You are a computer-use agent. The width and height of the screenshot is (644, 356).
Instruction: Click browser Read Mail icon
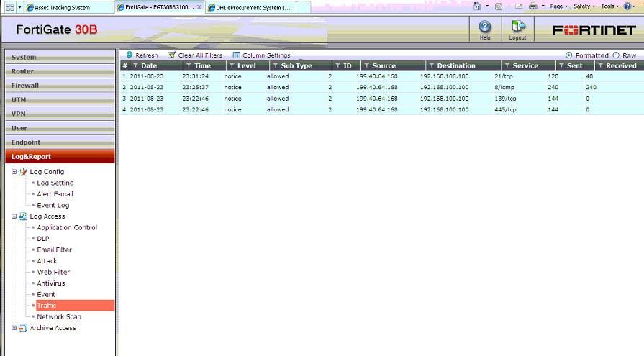click(519, 6)
